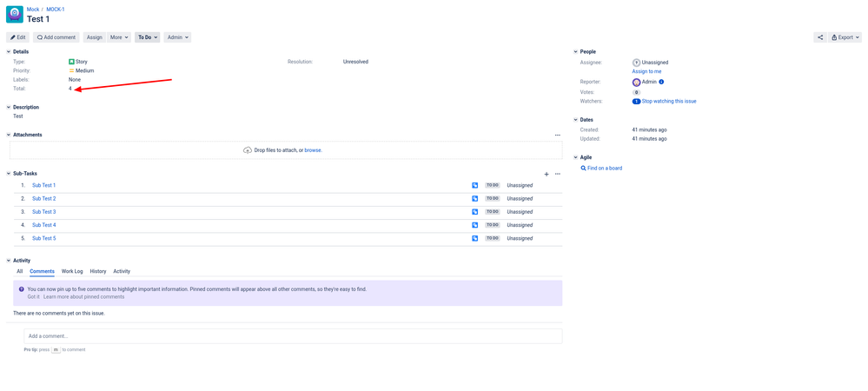Viewport: 868px width, 391px height.
Task: Click the TO DO status badge of Sub Test 1
Action: (x=492, y=186)
